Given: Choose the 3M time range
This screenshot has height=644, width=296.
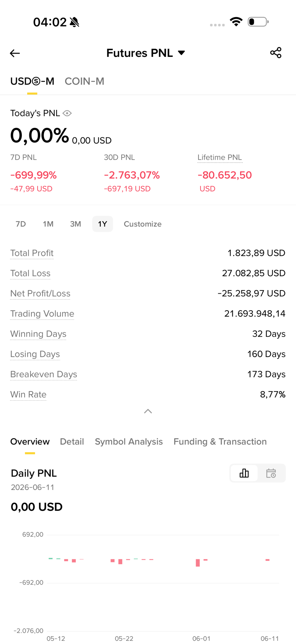Looking at the screenshot, I should [75, 224].
